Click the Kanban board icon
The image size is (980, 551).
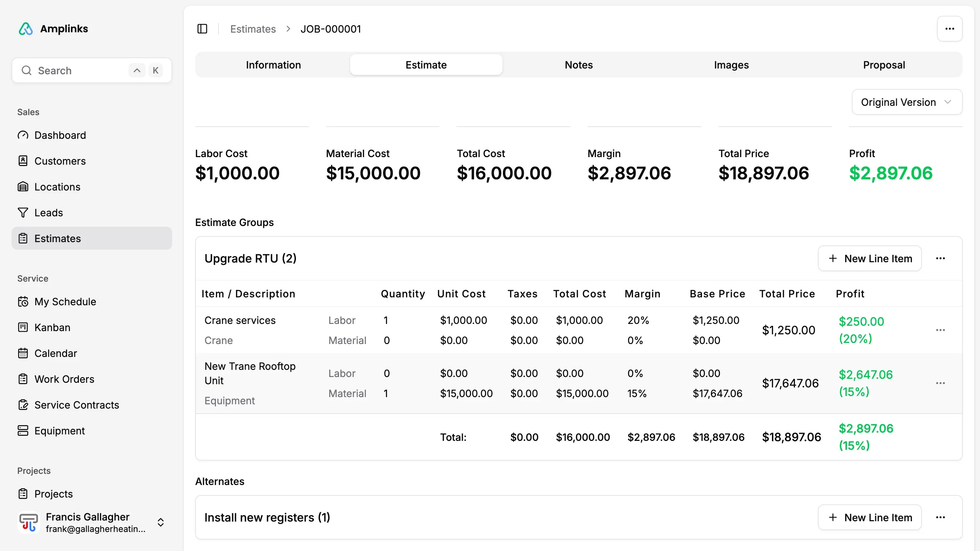click(23, 328)
